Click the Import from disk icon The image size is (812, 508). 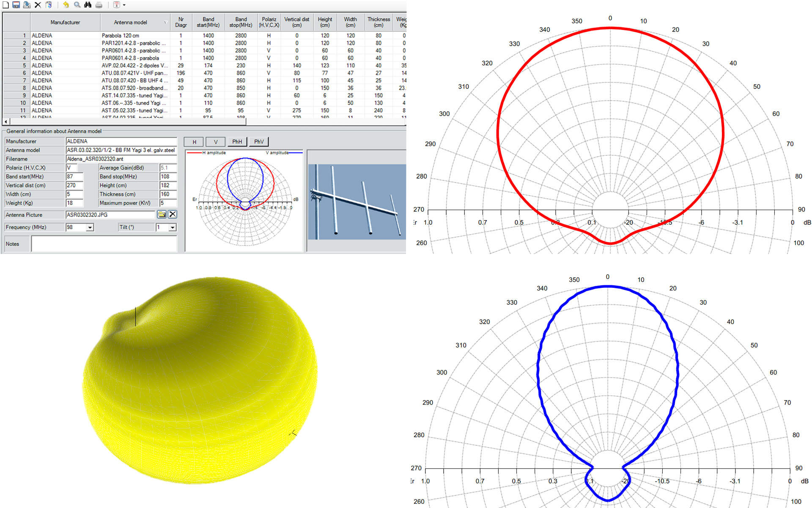[x=27, y=5]
